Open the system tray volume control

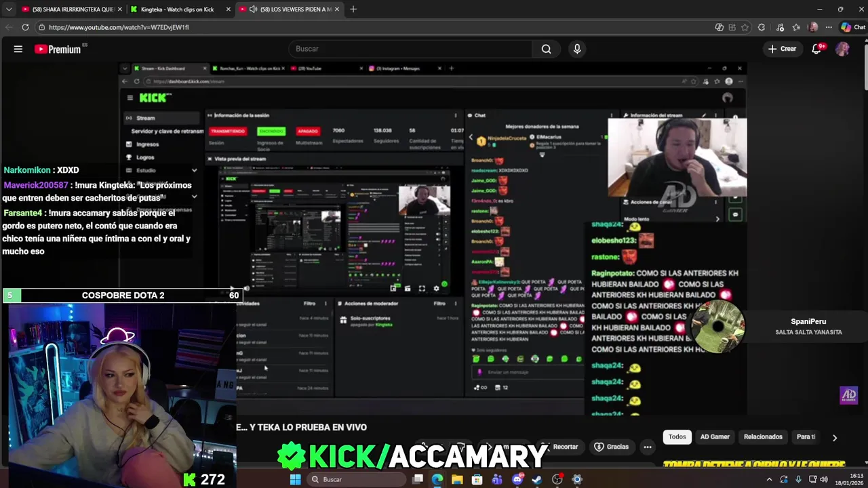pyautogui.click(x=824, y=479)
